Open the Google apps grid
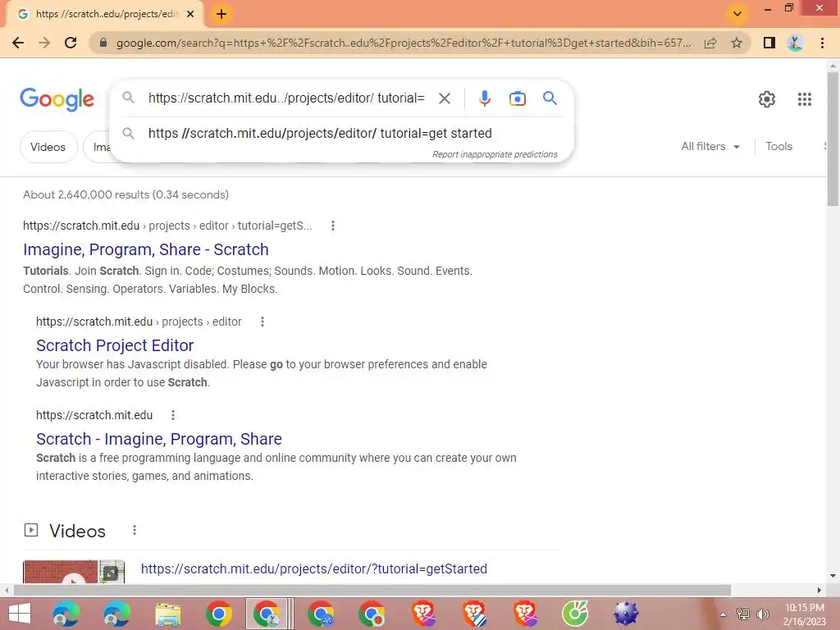Screen dimensions: 840x630 coord(804,99)
